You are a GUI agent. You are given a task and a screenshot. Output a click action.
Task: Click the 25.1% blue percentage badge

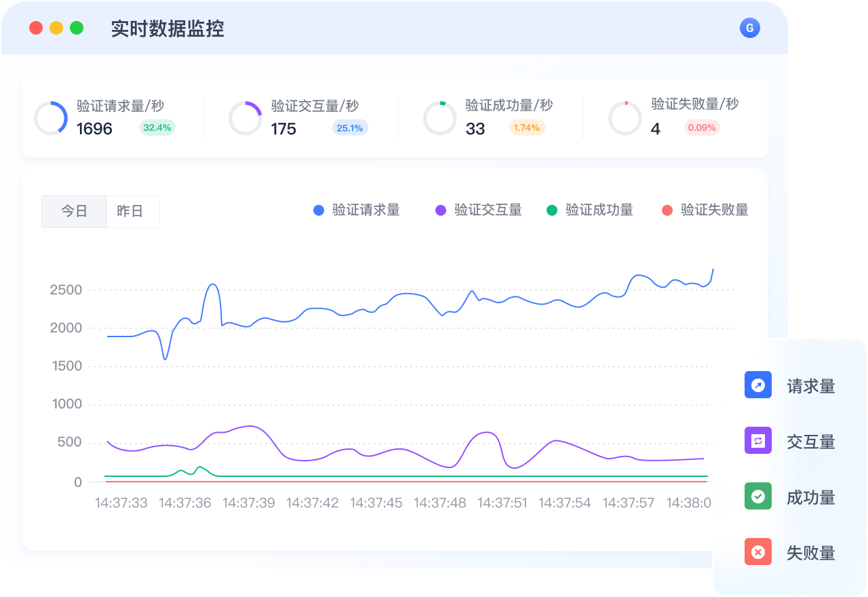(x=350, y=128)
